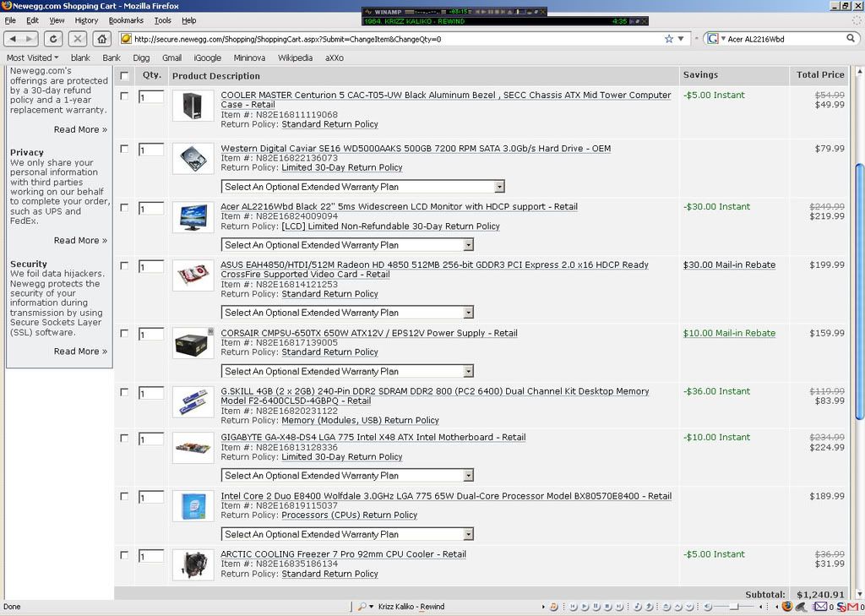Play music from the status bar player
Screen dimensions: 865x616
(585, 608)
